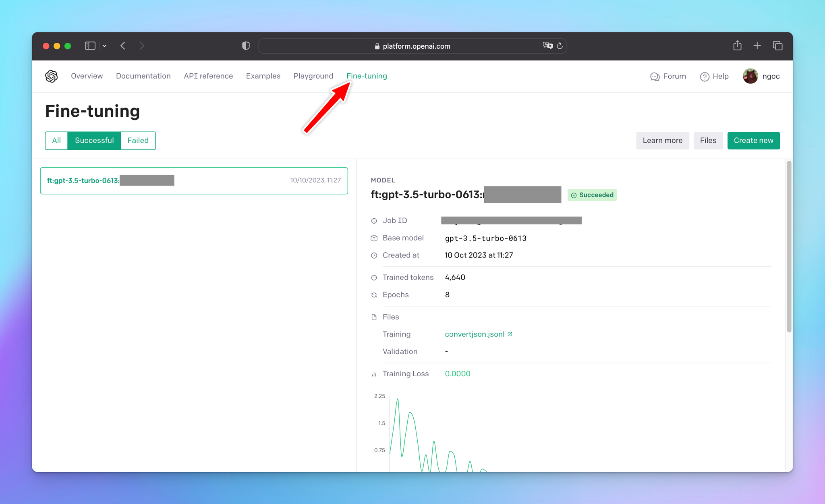Toggle the Safari sidebar icon

click(90, 46)
